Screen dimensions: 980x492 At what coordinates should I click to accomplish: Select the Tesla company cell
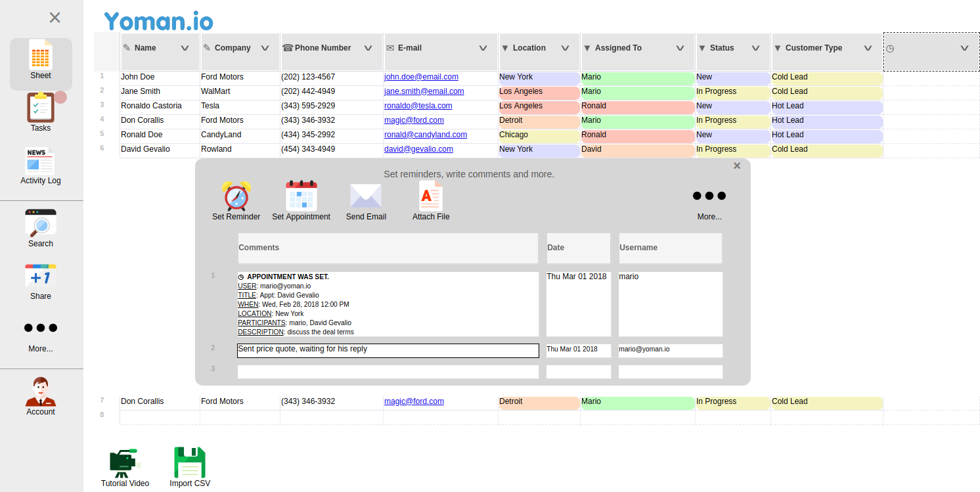pos(240,107)
